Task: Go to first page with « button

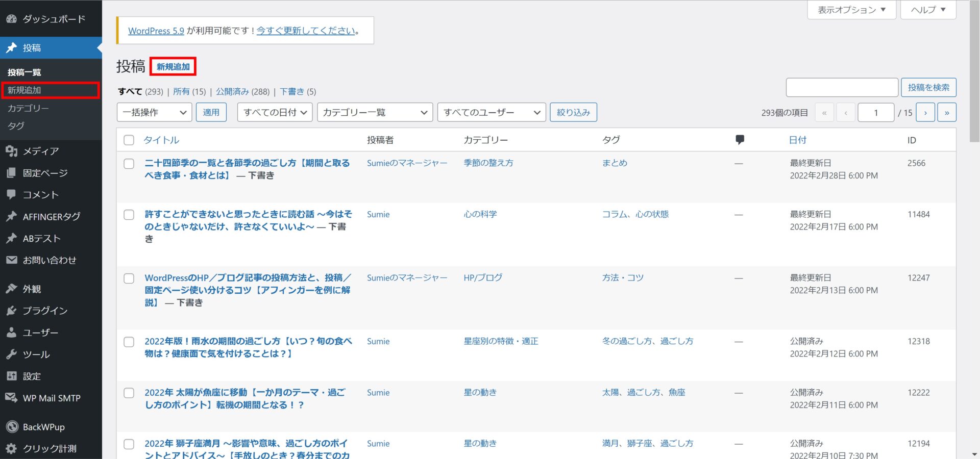Action: (x=824, y=113)
